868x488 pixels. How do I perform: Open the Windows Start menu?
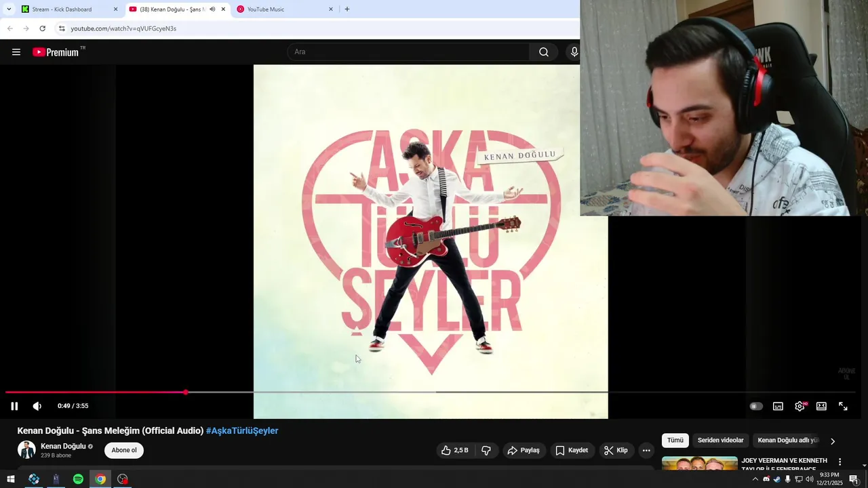pyautogui.click(x=10, y=479)
